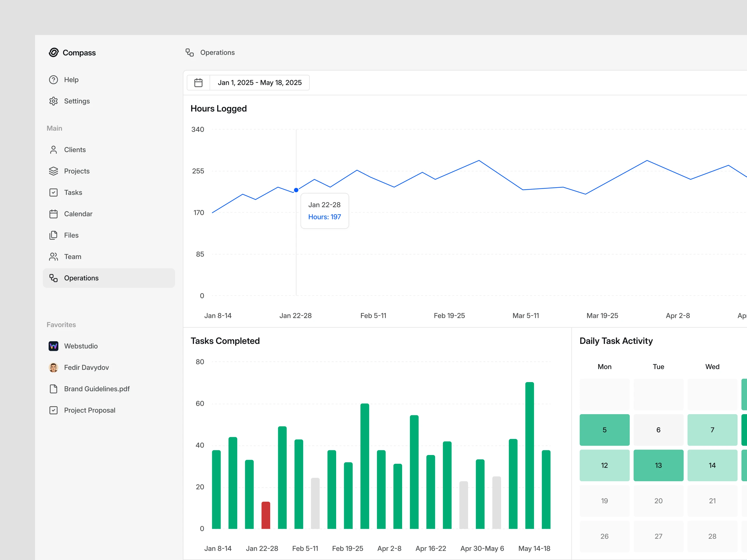Image resolution: width=747 pixels, height=560 pixels.
Task: Go to the Calendar menu item
Action: point(78,214)
